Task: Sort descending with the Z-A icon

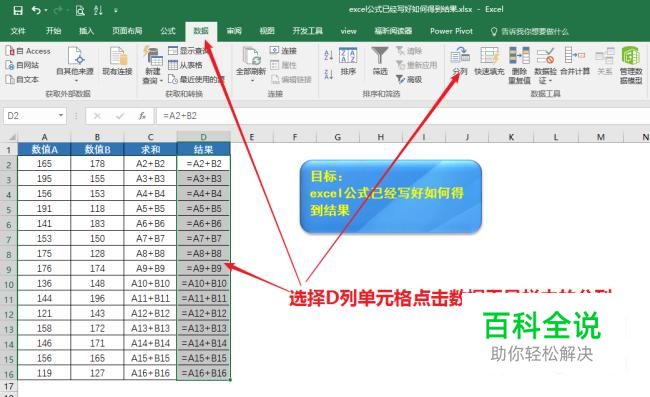Action: click(329, 75)
